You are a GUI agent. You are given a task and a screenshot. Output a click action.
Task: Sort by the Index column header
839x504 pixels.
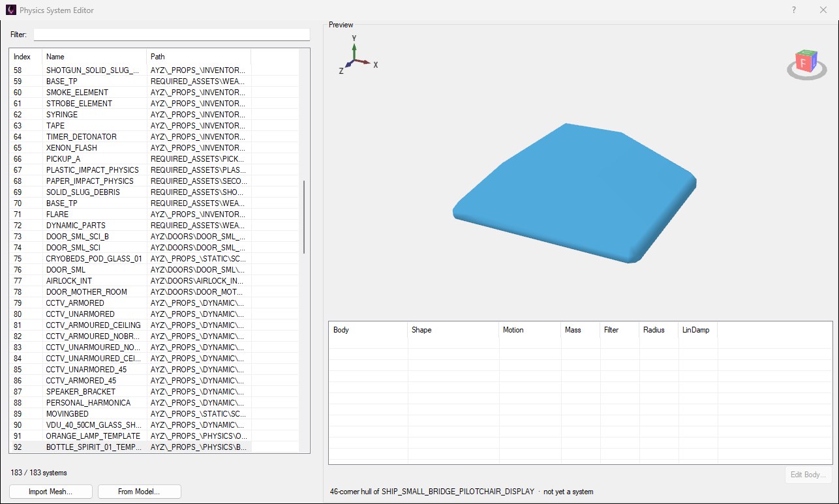25,57
